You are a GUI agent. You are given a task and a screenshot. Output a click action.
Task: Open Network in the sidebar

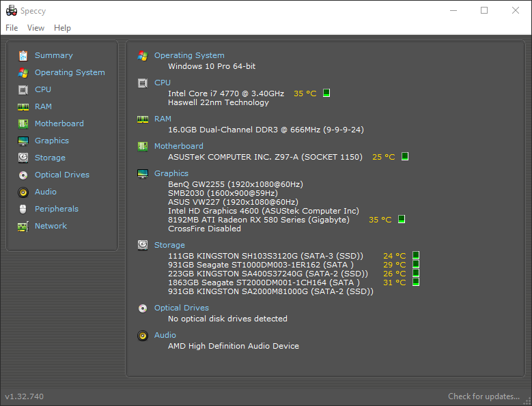tap(51, 226)
